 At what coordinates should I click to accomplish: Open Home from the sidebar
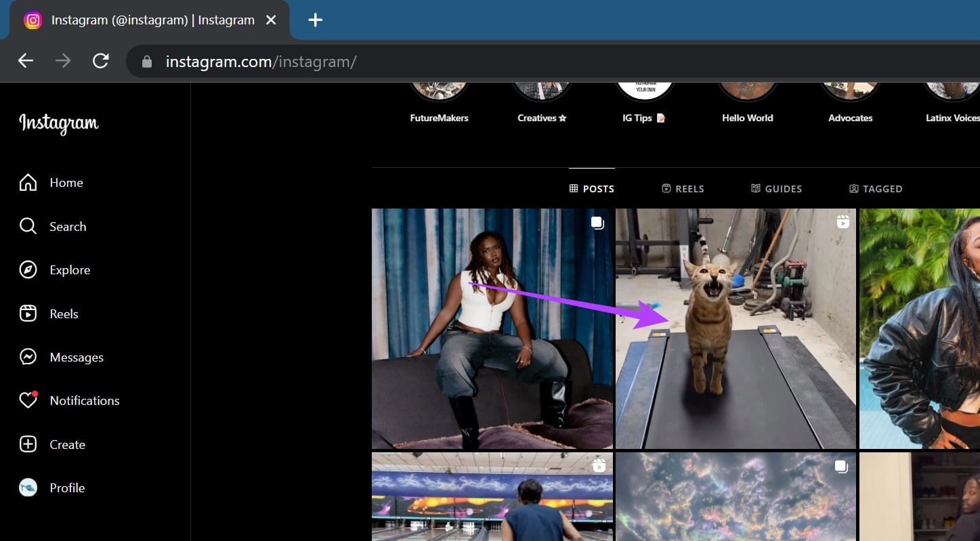pos(51,183)
